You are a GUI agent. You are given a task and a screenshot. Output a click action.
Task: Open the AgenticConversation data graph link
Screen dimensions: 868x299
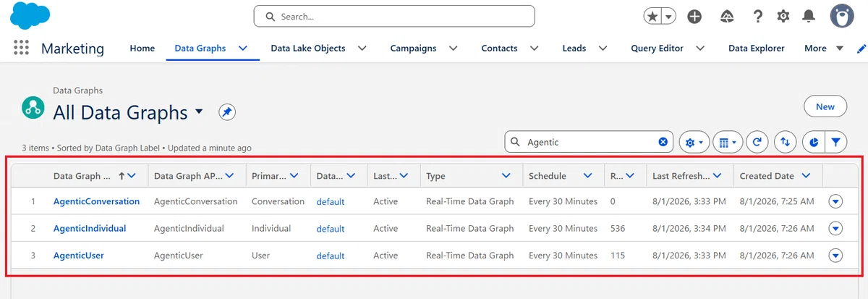pyautogui.click(x=96, y=201)
